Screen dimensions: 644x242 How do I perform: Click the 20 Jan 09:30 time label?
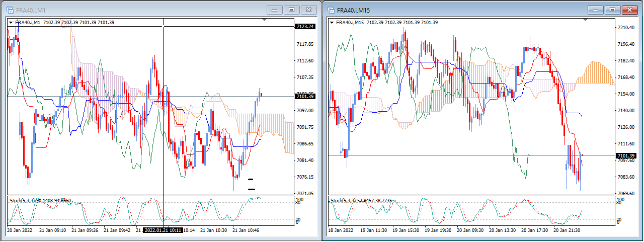(x=470, y=230)
